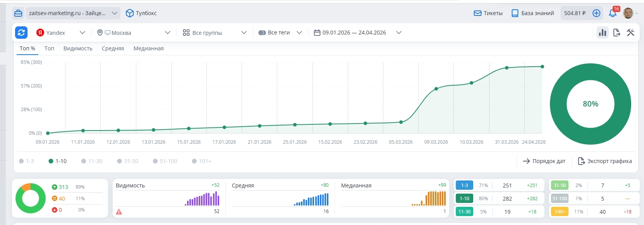Viewport: 644px width, 225px height.
Task: Open the notifications bell icon
Action: (x=612, y=13)
